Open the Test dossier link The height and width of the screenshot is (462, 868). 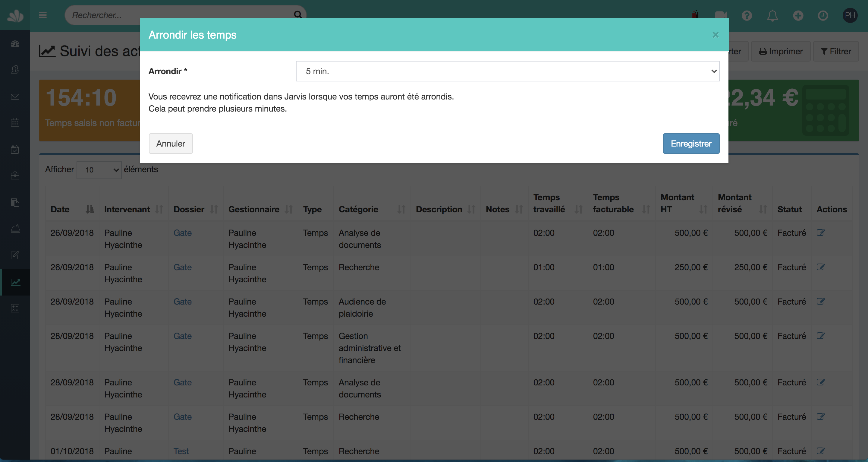click(181, 451)
